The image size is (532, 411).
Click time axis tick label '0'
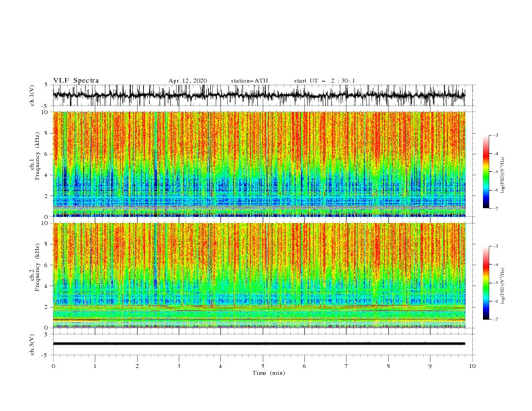pyautogui.click(x=53, y=366)
